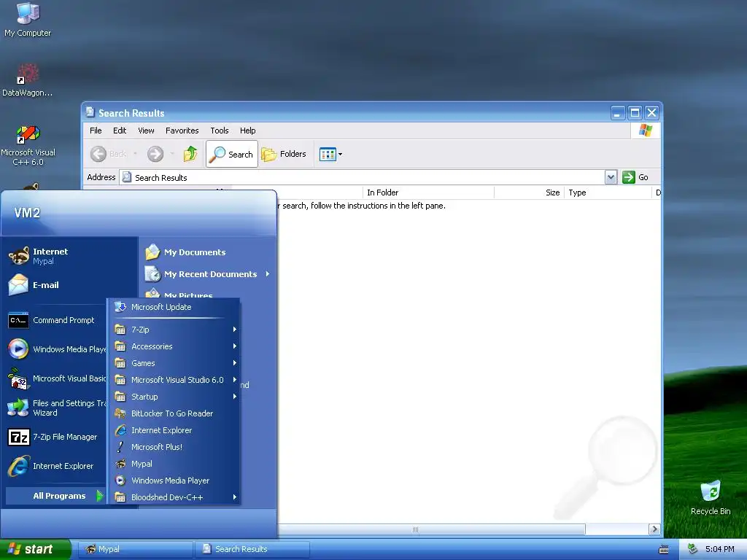Click the scroll right arrow in Search Results
The height and width of the screenshot is (560, 747).
point(654,529)
